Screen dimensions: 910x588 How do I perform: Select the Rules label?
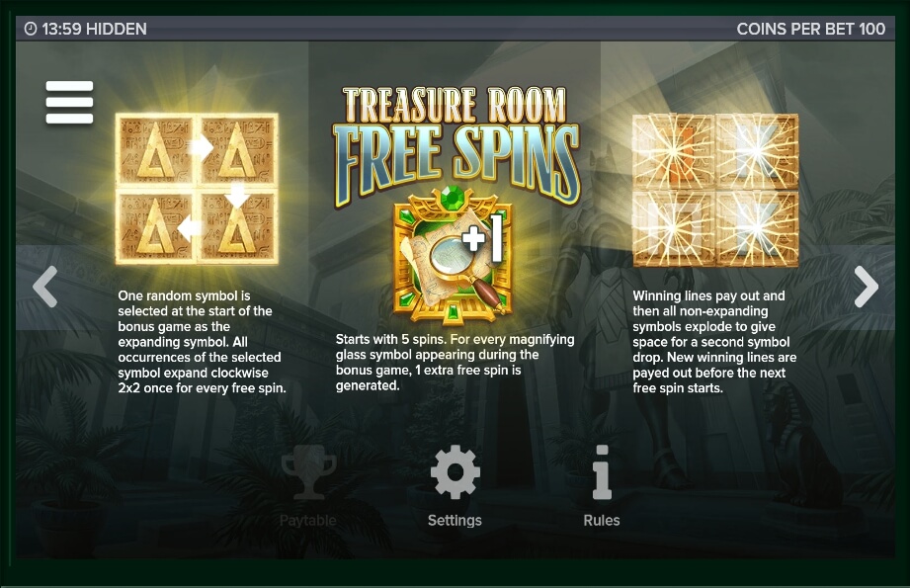(x=602, y=520)
